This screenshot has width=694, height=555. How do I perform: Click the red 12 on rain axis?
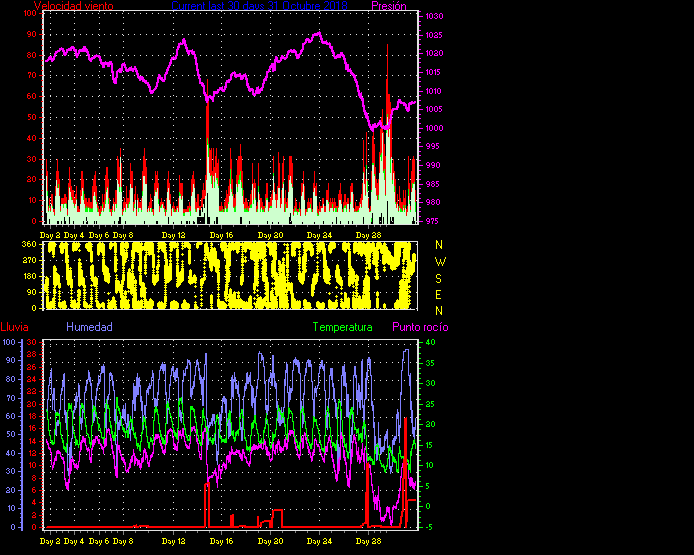click(x=32, y=453)
